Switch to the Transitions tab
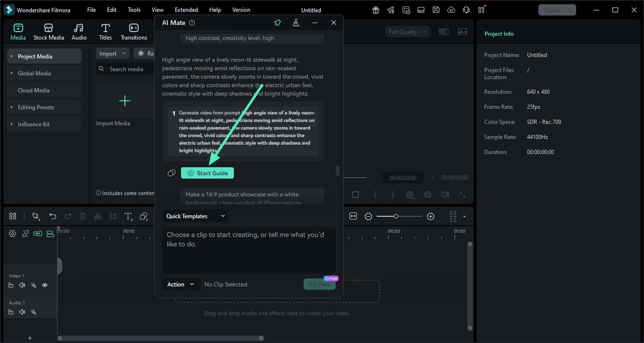644x343 pixels. 134,32
